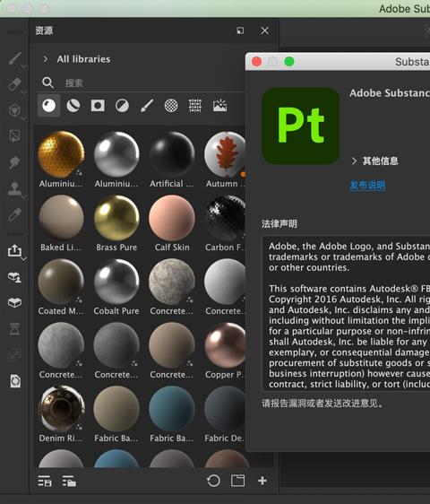The width and height of the screenshot is (430, 504).
Task: Click the 法律声明 legal notice text box
Action: click(x=346, y=313)
